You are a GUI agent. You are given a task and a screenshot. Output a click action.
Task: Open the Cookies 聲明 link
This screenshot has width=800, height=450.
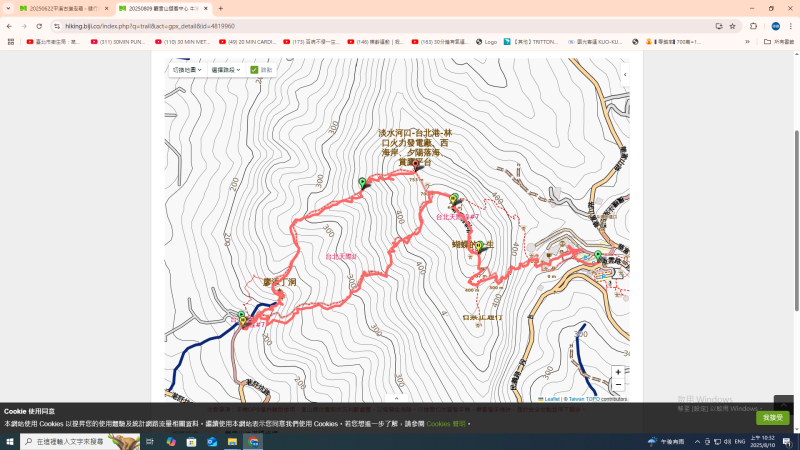point(446,424)
